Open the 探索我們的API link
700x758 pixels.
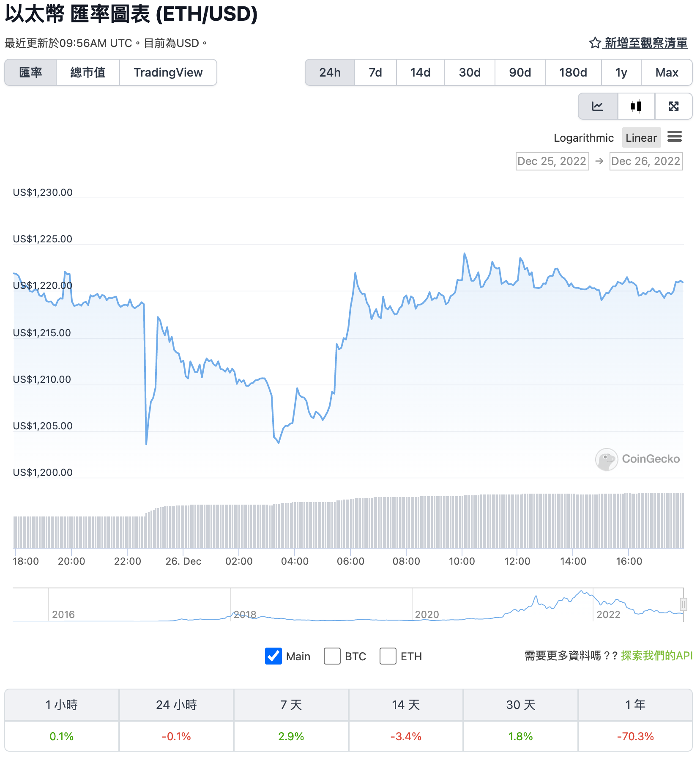point(656,656)
